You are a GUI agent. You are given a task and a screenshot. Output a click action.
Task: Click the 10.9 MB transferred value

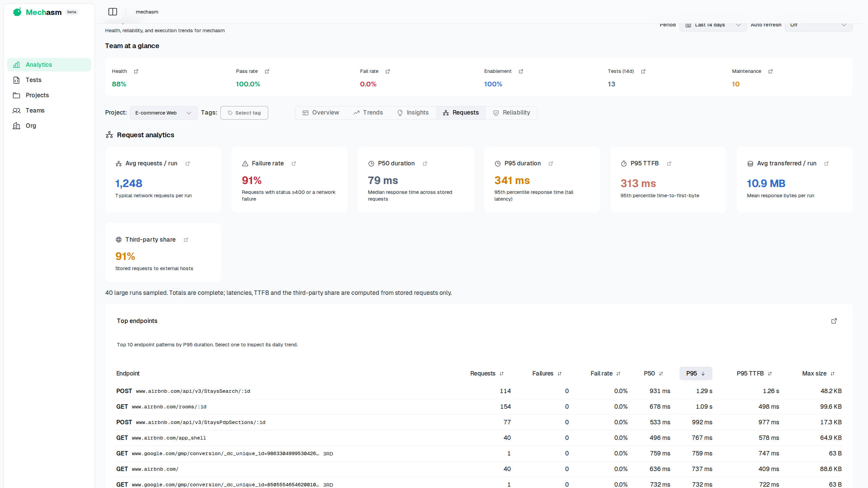coord(766,183)
